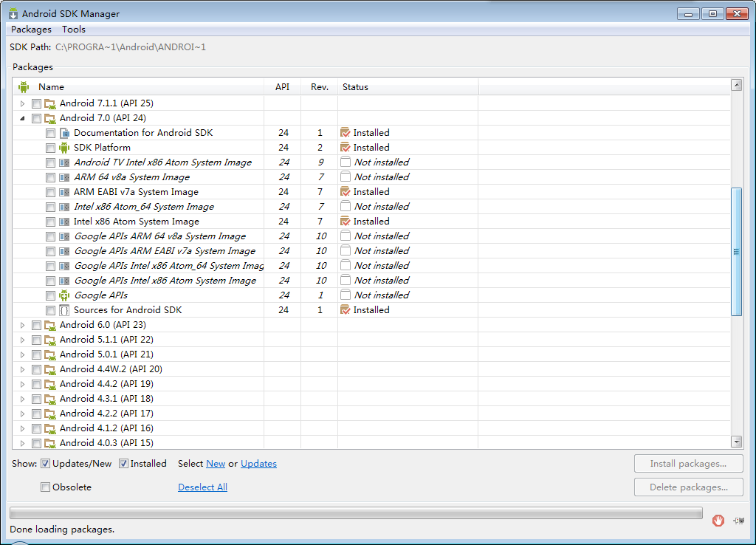Click the Updates link
Image resolution: width=756 pixels, height=545 pixels.
click(x=258, y=464)
